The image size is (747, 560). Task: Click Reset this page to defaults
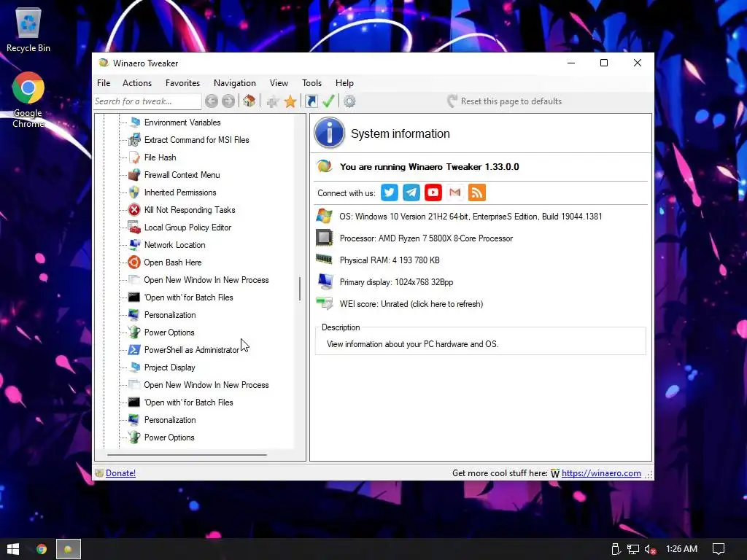tap(504, 101)
